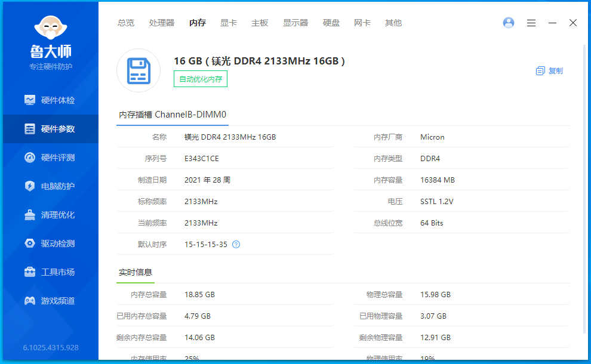Screen dimensions: 591x364
Task: Copy memory info with 复制 button
Action: point(549,70)
